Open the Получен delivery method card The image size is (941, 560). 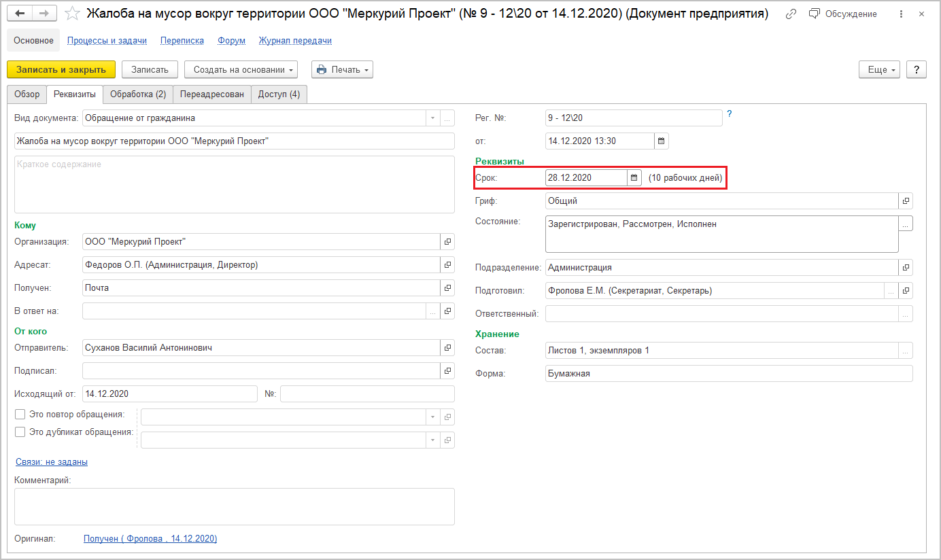pyautogui.click(x=447, y=287)
